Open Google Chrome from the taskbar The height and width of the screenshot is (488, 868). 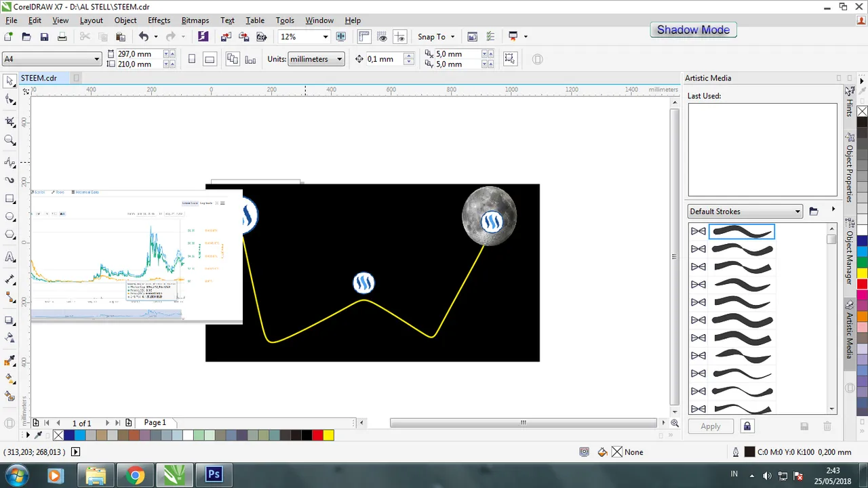tap(135, 475)
